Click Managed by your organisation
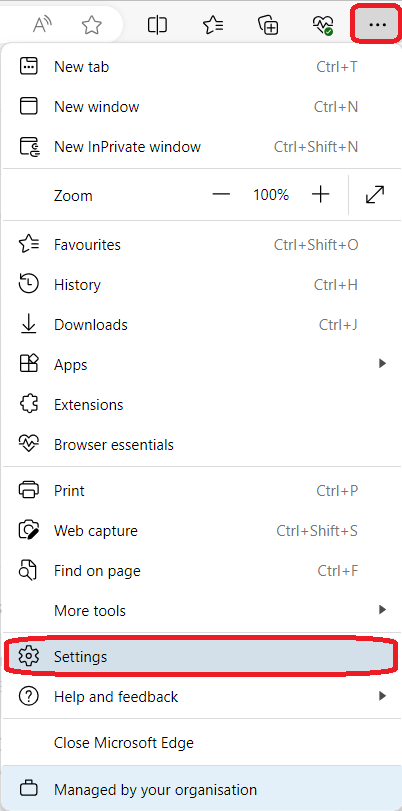The height and width of the screenshot is (811, 402). pyautogui.click(x=201, y=789)
